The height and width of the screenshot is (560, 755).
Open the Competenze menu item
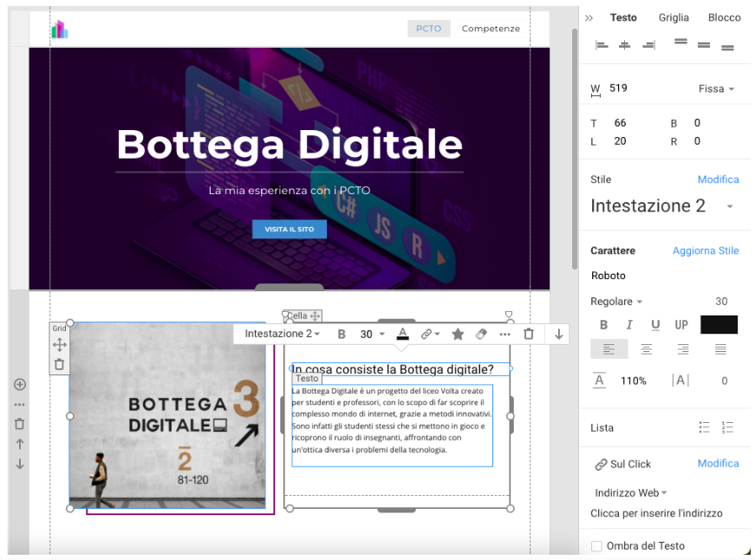click(491, 29)
